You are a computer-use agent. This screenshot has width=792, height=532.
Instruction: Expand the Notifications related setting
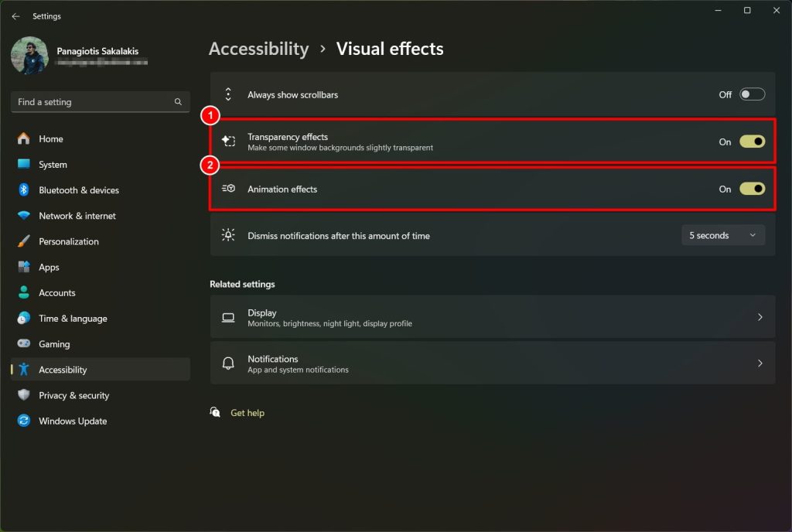tap(492, 363)
